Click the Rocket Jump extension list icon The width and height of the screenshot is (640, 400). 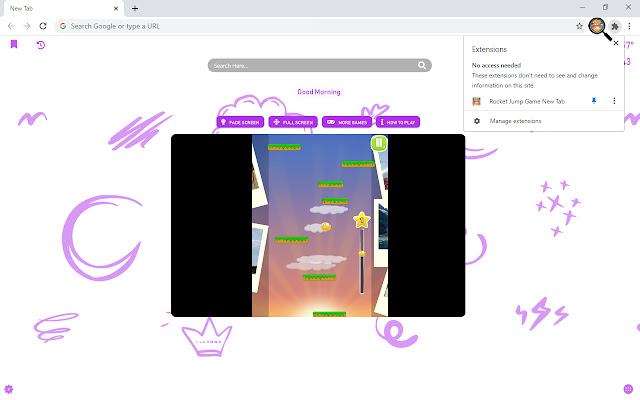tap(476, 101)
